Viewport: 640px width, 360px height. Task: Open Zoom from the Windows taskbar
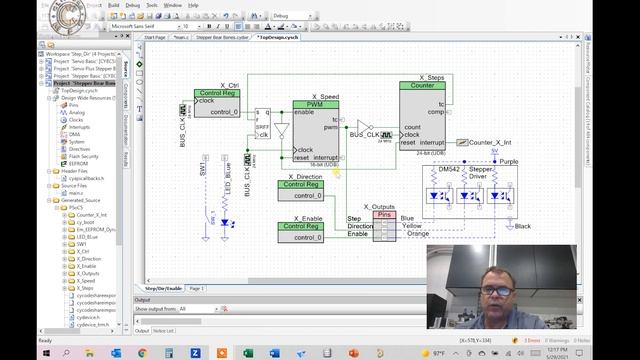pyautogui.click(x=196, y=353)
